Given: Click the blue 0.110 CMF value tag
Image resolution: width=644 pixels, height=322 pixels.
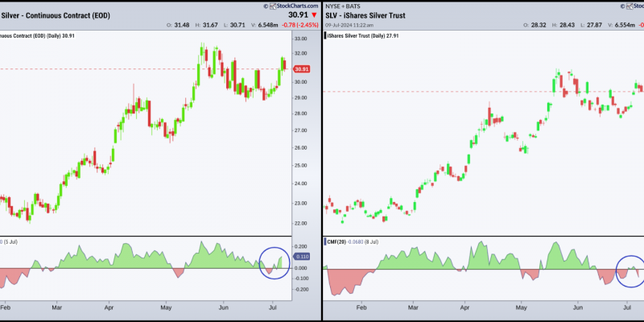Looking at the screenshot, I should (302, 257).
